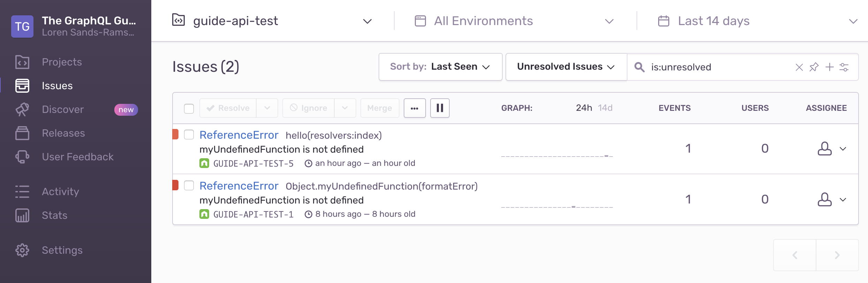Switch graph to 24h view
This screenshot has height=283, width=868.
point(584,108)
